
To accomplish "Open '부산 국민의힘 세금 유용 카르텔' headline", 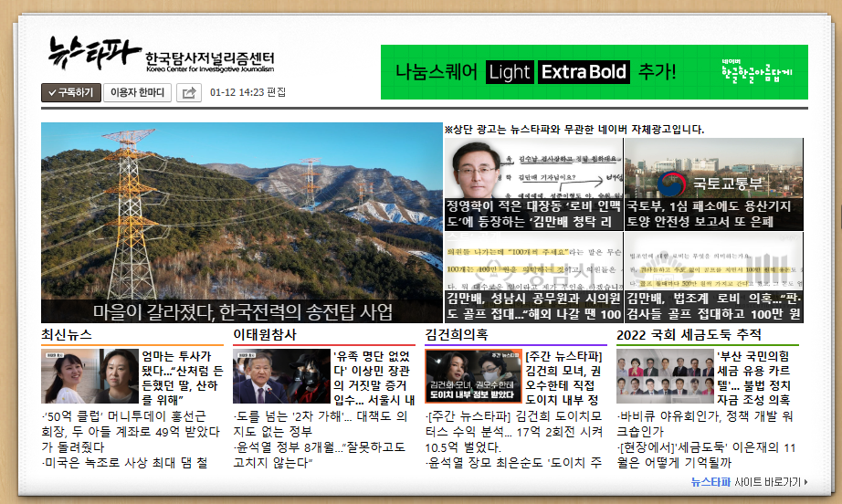I will 754,378.
